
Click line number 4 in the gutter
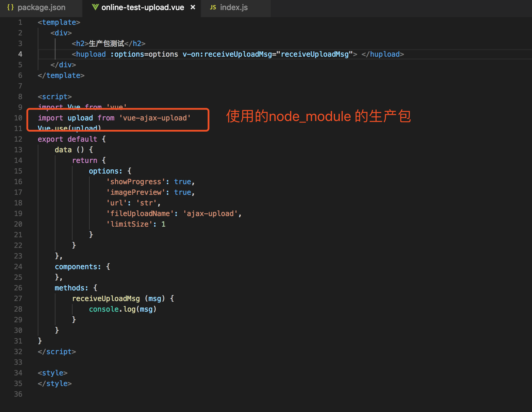coord(20,54)
